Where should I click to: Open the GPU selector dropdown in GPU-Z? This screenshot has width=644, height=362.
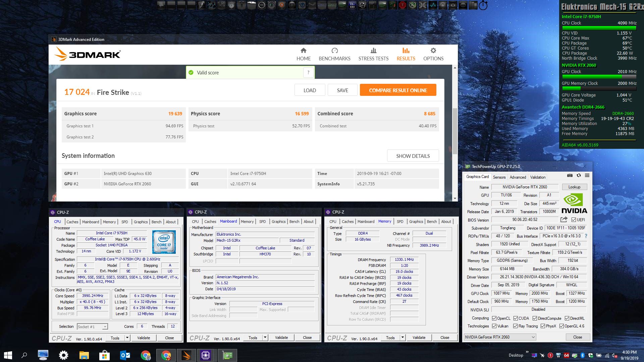pyautogui.click(x=500, y=337)
